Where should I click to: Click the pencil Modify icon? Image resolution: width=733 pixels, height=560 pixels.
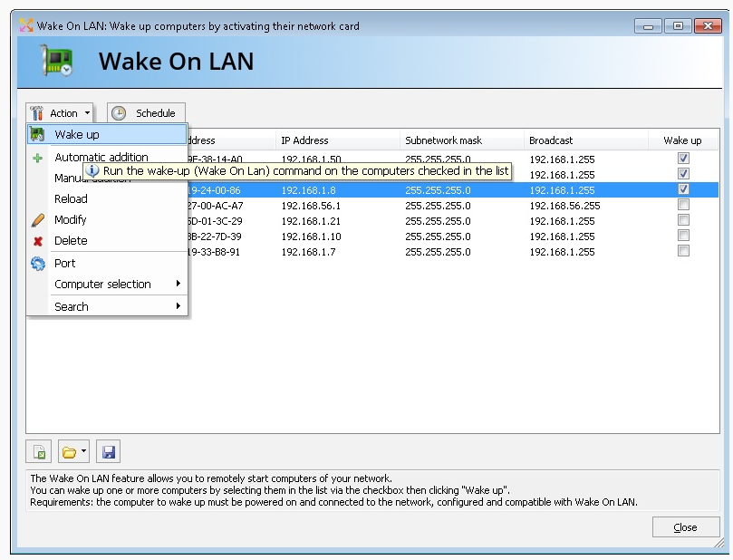click(x=38, y=220)
